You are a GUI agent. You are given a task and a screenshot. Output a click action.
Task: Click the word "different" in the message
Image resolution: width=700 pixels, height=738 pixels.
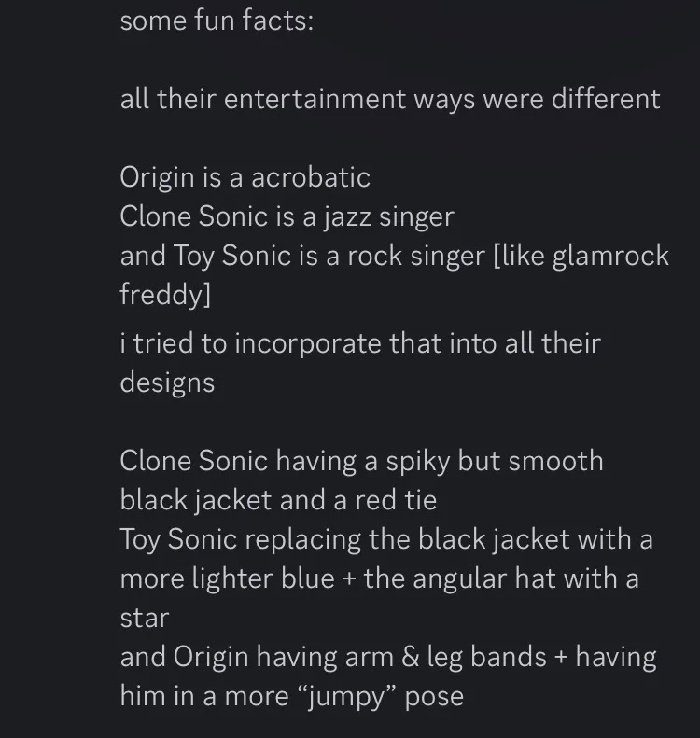point(606,99)
